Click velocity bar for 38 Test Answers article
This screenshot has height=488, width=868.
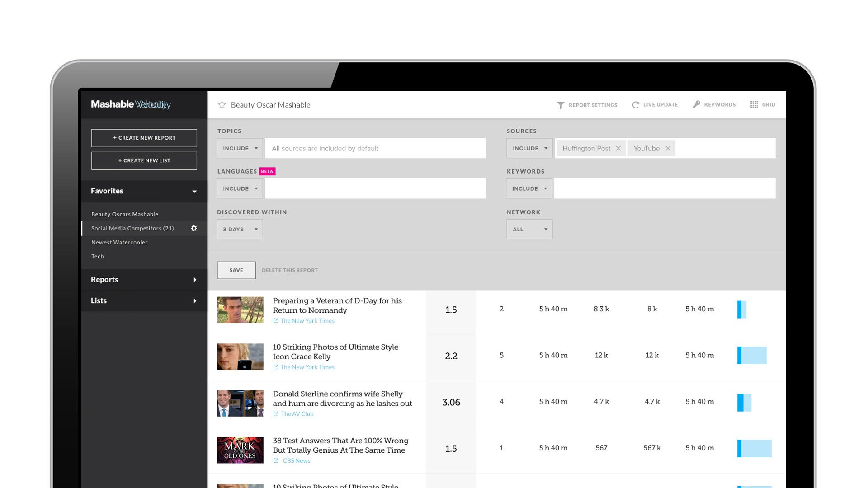coord(755,449)
